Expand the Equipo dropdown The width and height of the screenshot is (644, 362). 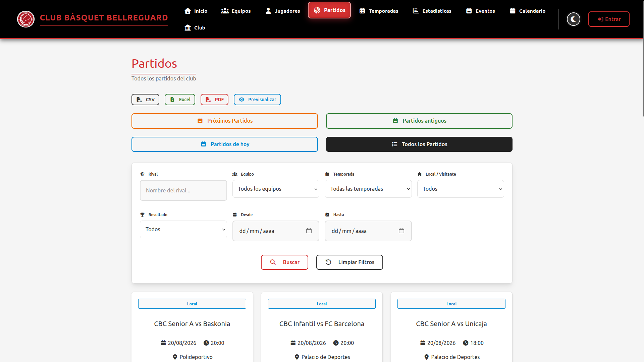276,189
